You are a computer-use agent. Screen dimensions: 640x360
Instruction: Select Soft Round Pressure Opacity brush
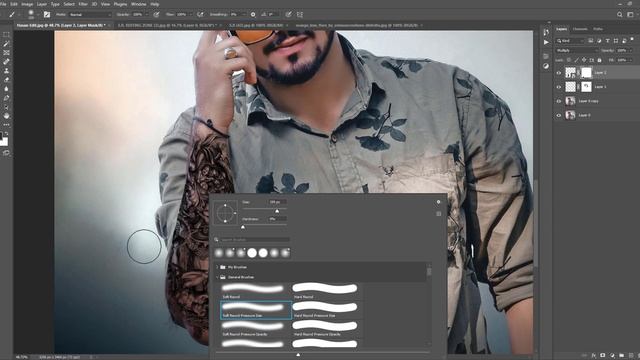pyautogui.click(x=255, y=329)
